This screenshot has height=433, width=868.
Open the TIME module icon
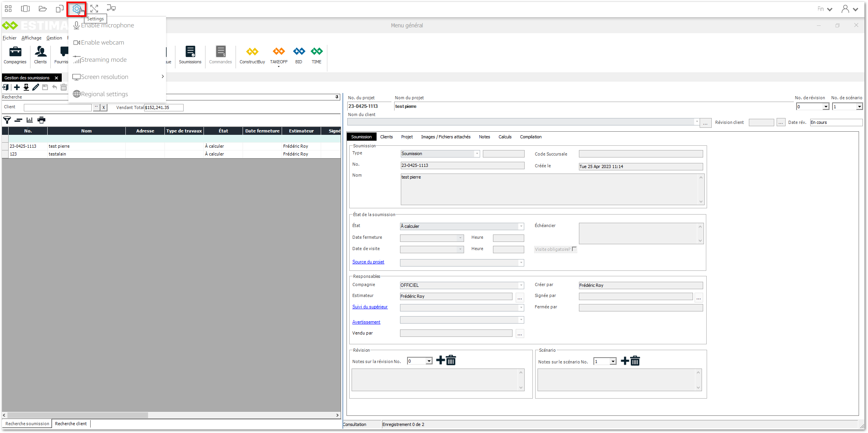[316, 55]
